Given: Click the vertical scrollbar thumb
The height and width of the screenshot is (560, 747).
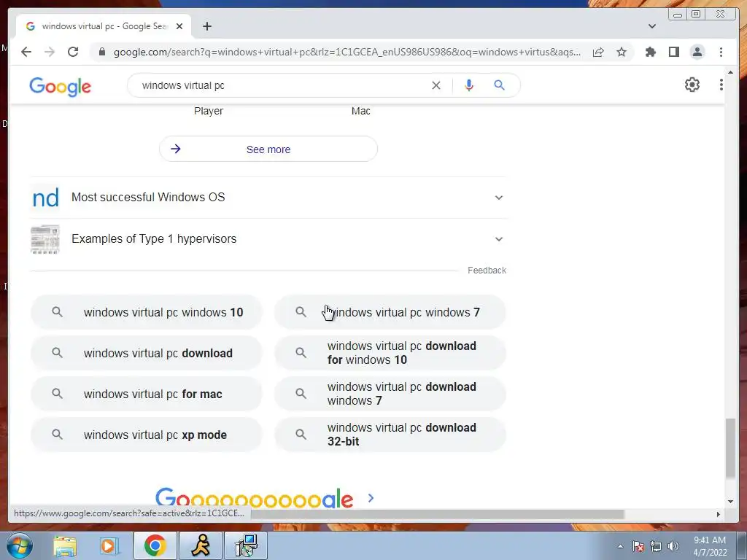Looking at the screenshot, I should [x=730, y=448].
